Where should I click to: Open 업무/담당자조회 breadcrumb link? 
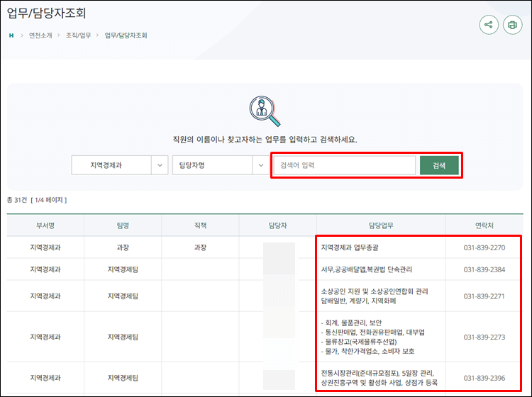click(126, 35)
